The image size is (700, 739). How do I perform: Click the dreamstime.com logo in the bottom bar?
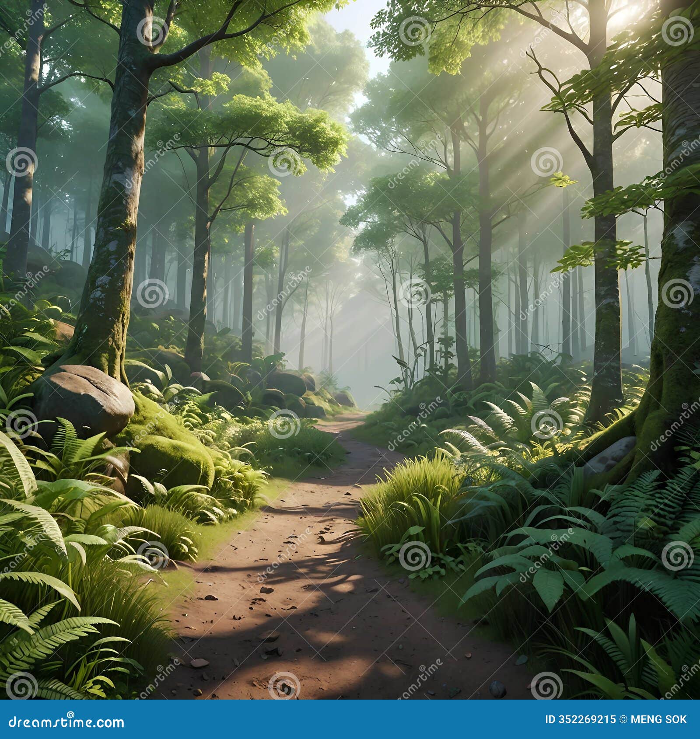coord(66,722)
